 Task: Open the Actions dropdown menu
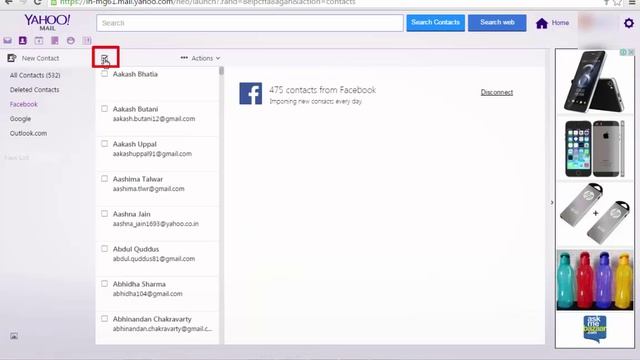tap(200, 58)
